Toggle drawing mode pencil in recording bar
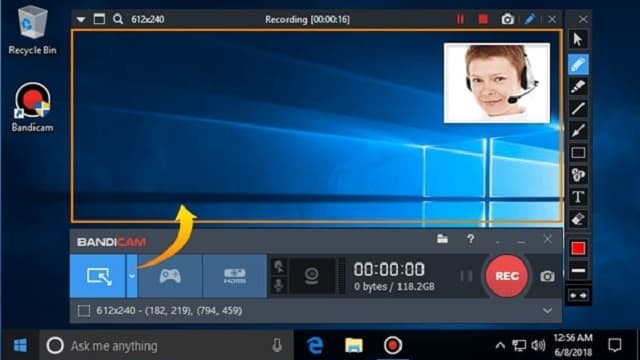Image resolution: width=640 pixels, height=360 pixels. click(530, 19)
